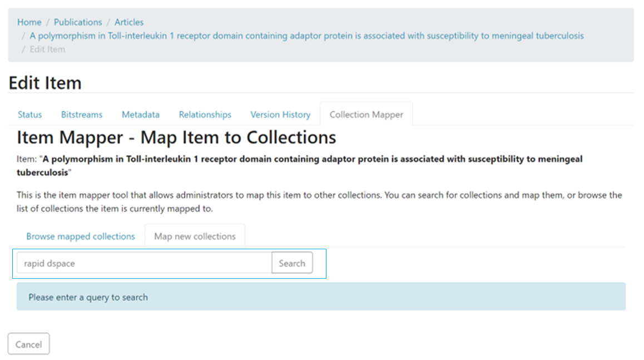
Task: Click the Edit Item page heading
Action: 45,83
